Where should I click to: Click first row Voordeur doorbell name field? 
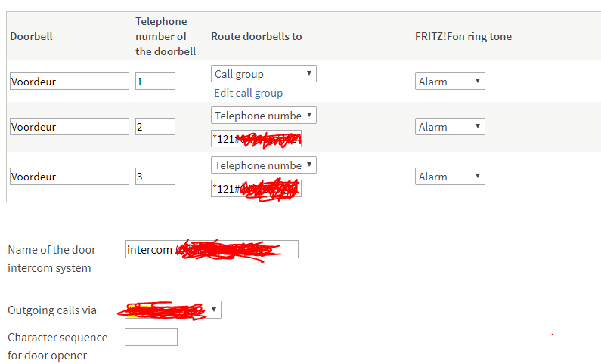[x=69, y=82]
